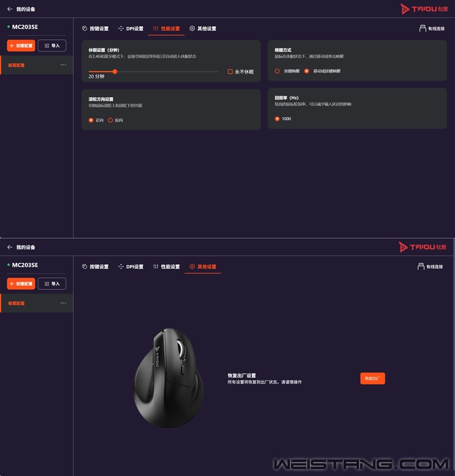455x476 pixels.
Task: Select the 1000 Hz report rate option
Action: pyautogui.click(x=277, y=119)
